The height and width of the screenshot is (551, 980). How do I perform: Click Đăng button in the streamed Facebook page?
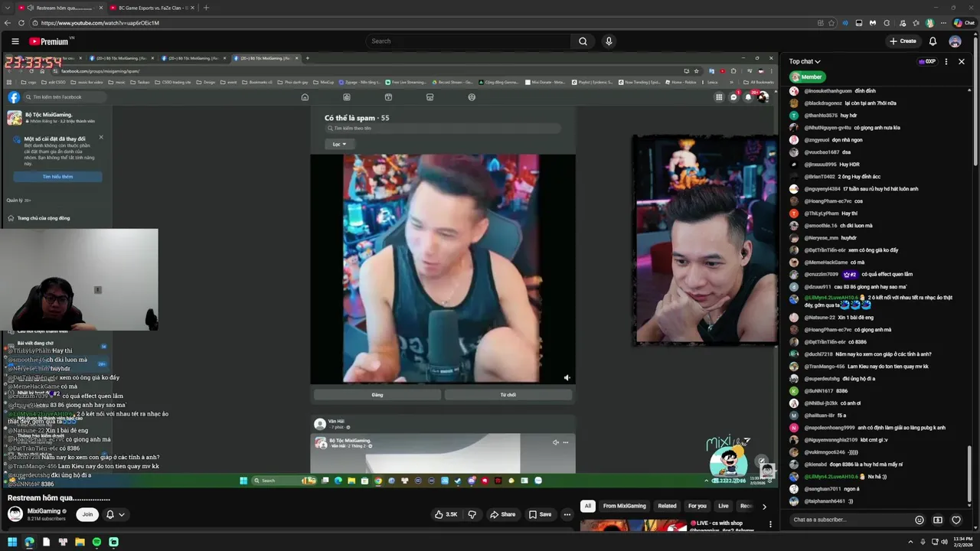[x=377, y=395]
